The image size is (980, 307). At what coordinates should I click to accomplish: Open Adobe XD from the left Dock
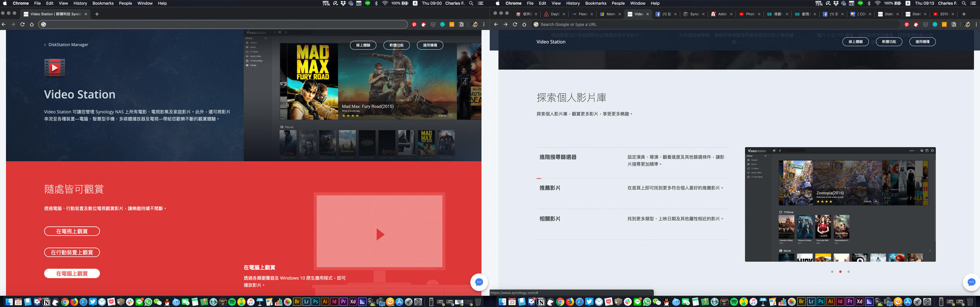(x=353, y=302)
